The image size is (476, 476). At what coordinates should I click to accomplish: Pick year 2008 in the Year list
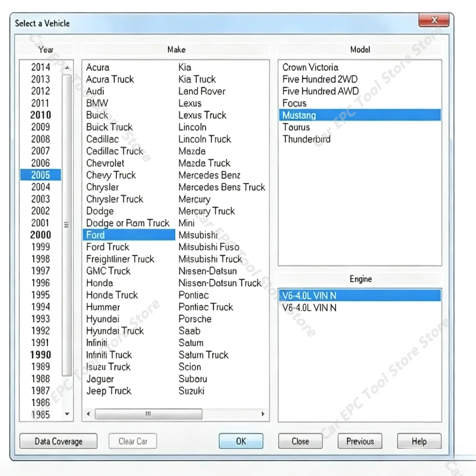coord(41,139)
